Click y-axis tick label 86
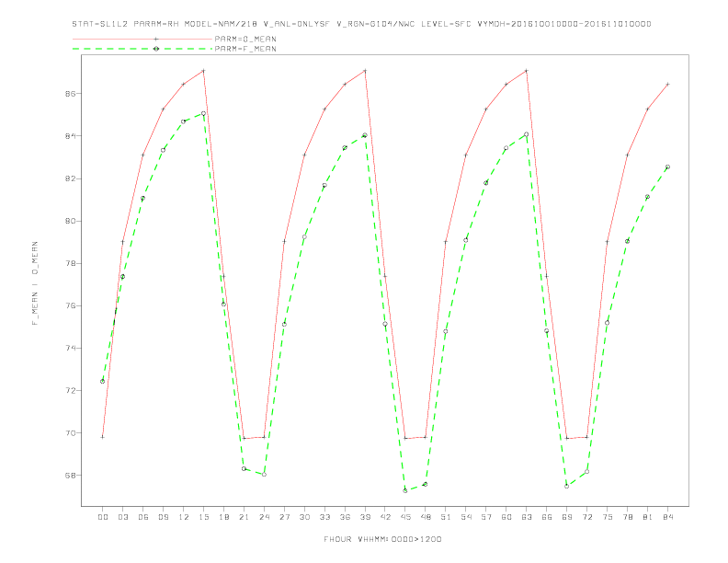This screenshot has width=728, height=563. click(70, 93)
